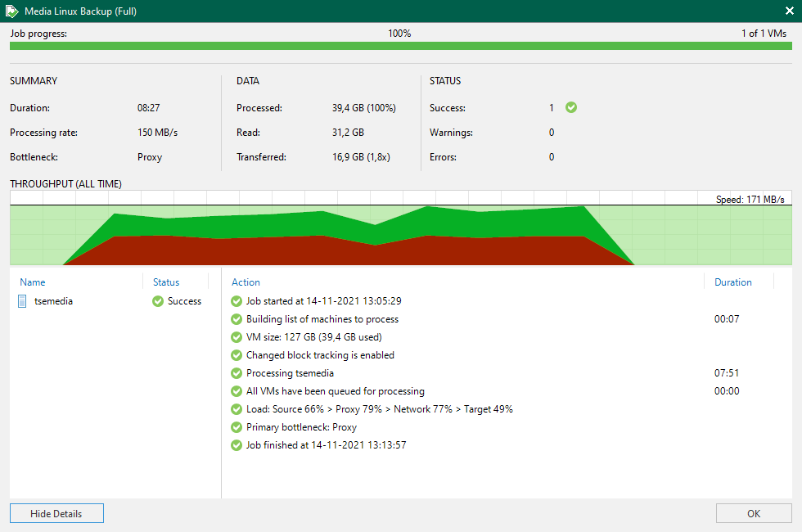Viewport: 802px width, 532px height.
Task: Click the checkmark beside "Changed block tracking is enabled"
Action: 237,354
